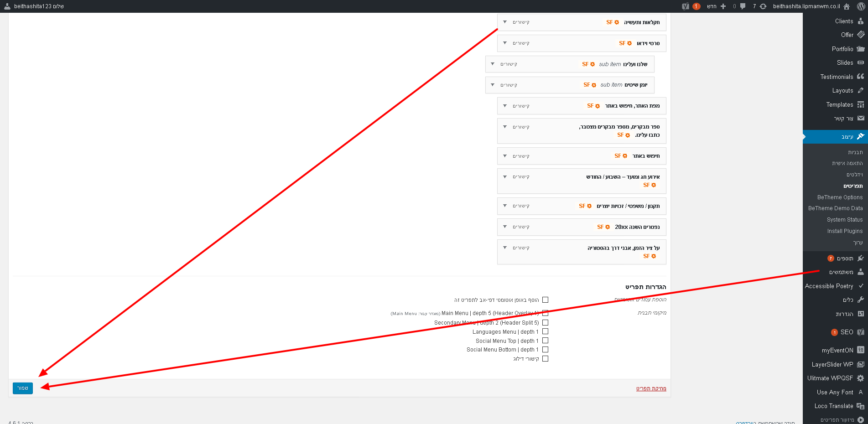Screen dimensions: 868x424
Task: Click the updates refresh icon in admin bar
Action: coord(763,6)
